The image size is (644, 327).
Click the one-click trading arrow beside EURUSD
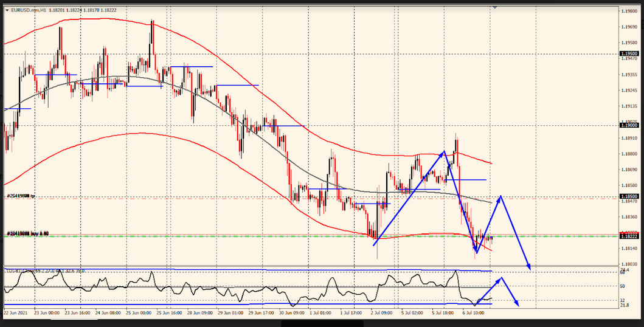(x=7, y=10)
